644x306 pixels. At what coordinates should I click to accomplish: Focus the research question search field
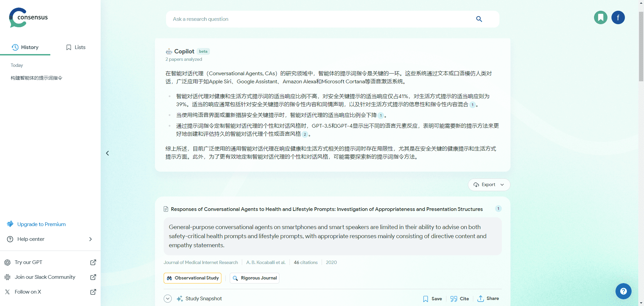pyautogui.click(x=319, y=19)
